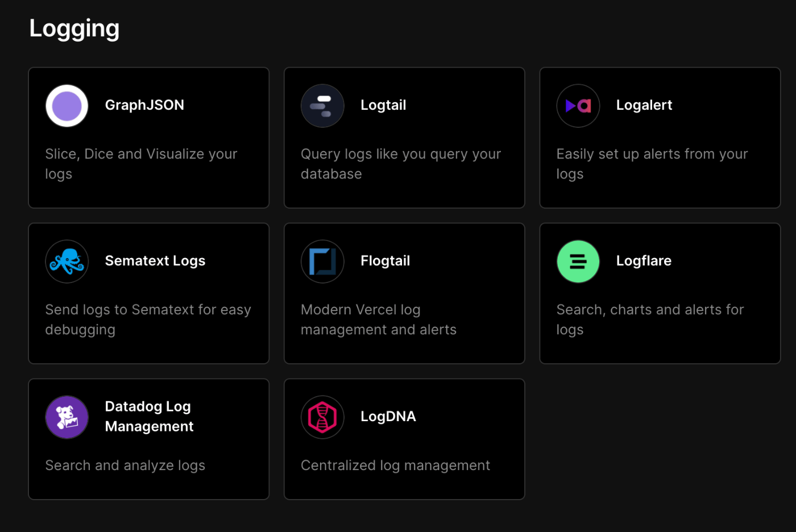Click the Flogtail square logo
Viewport: 796px width, 532px height.
pyautogui.click(x=322, y=261)
